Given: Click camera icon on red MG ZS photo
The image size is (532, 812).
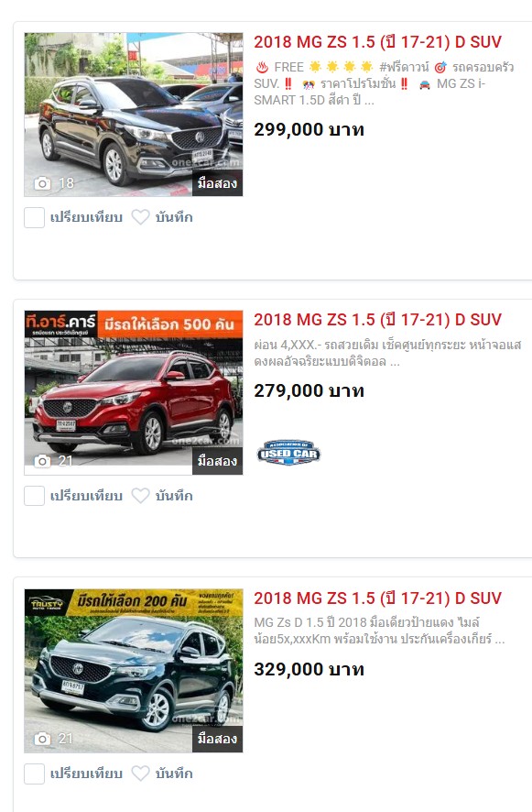Looking at the screenshot, I should (x=42, y=461).
